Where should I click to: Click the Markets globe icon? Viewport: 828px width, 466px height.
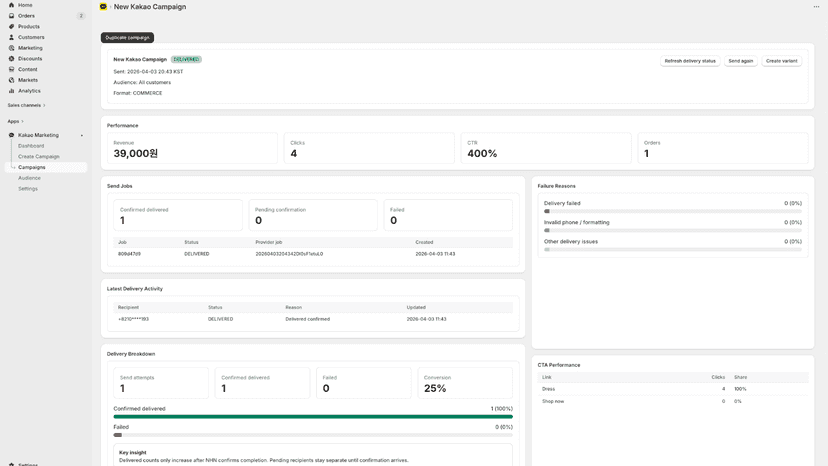click(x=11, y=80)
